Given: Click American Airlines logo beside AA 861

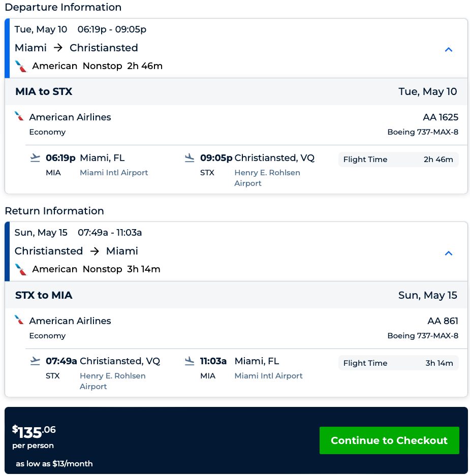Looking at the screenshot, I should (x=19, y=320).
